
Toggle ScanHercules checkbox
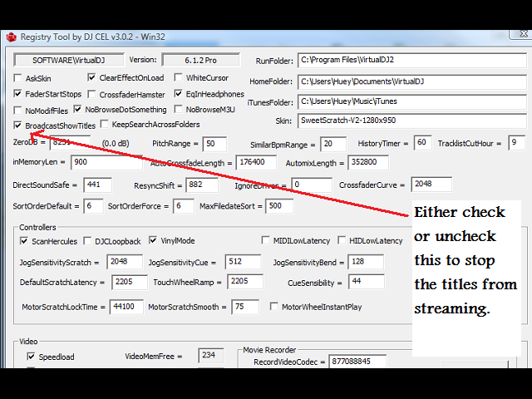(24, 241)
